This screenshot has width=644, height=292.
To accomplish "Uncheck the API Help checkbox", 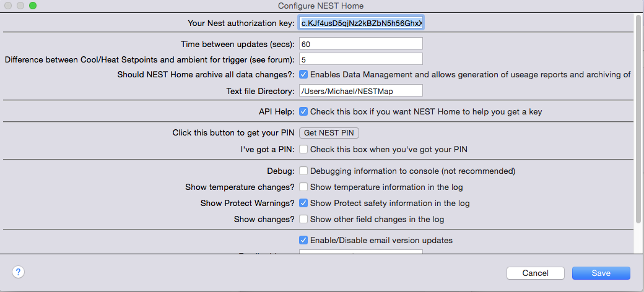I will click(303, 111).
